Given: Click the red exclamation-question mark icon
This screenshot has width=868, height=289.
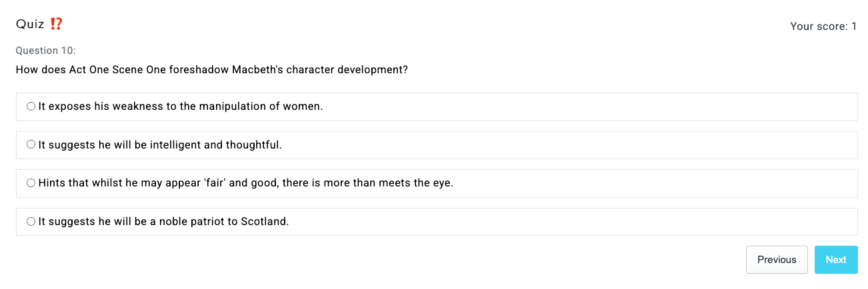Looking at the screenshot, I should pos(57,24).
